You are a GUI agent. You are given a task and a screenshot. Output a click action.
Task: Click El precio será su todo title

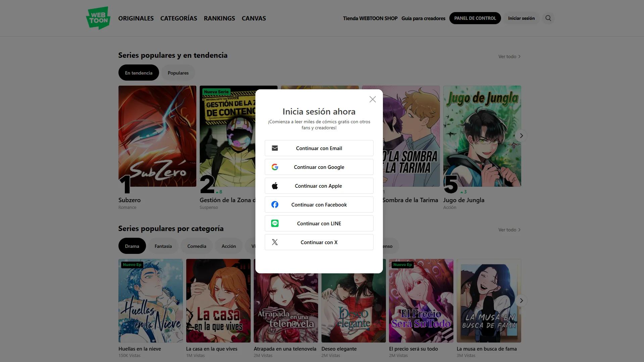point(413,349)
